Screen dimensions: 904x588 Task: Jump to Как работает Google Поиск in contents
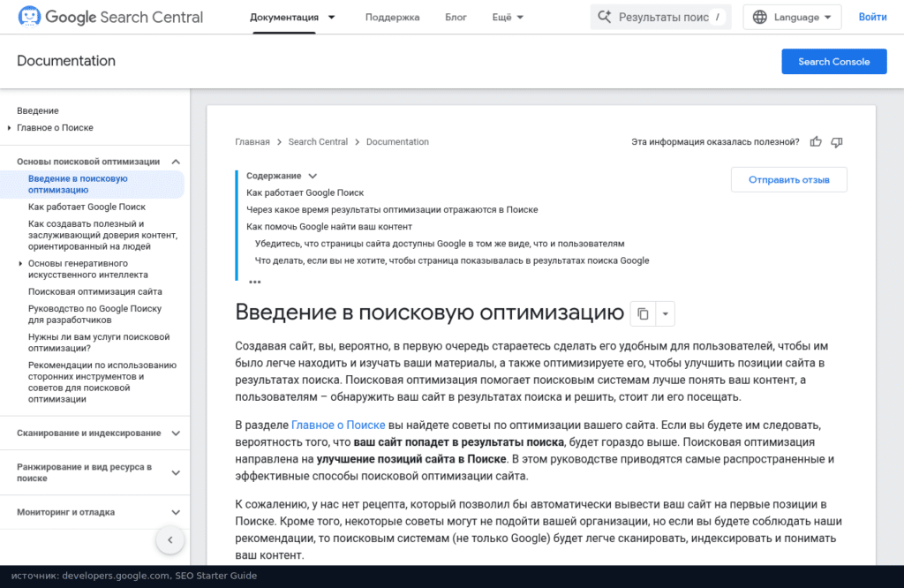coord(305,192)
